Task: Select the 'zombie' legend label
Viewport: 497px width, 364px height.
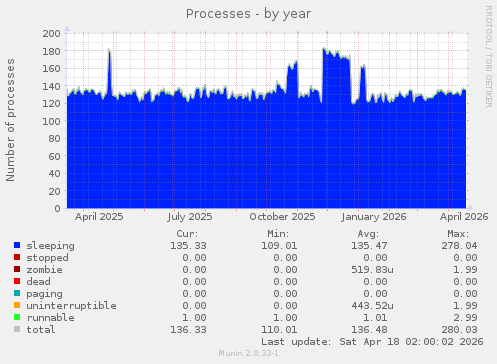Action: [44, 270]
